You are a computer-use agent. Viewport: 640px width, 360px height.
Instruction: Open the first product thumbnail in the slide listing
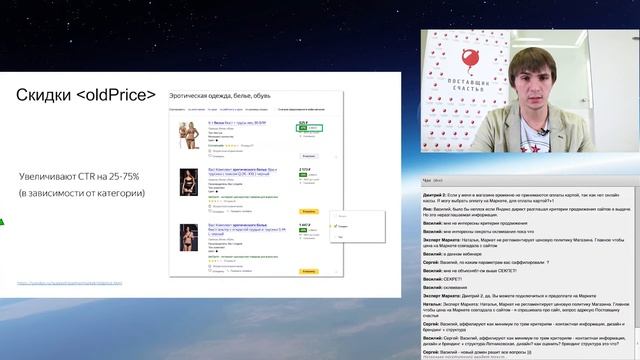coord(189,135)
